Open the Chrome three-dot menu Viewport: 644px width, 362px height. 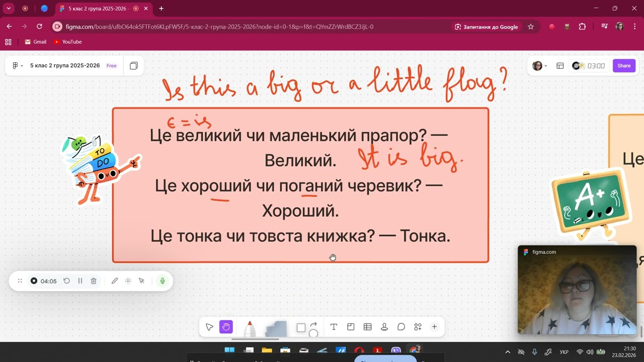click(634, 27)
